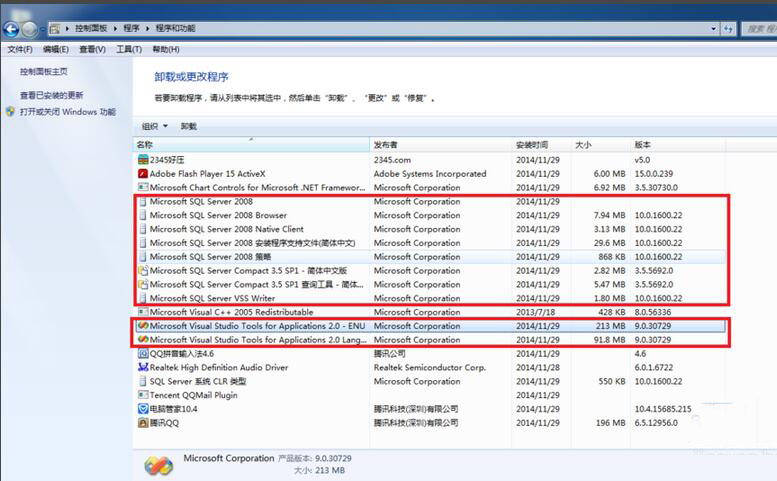Click the large details pane program icon

159,465
